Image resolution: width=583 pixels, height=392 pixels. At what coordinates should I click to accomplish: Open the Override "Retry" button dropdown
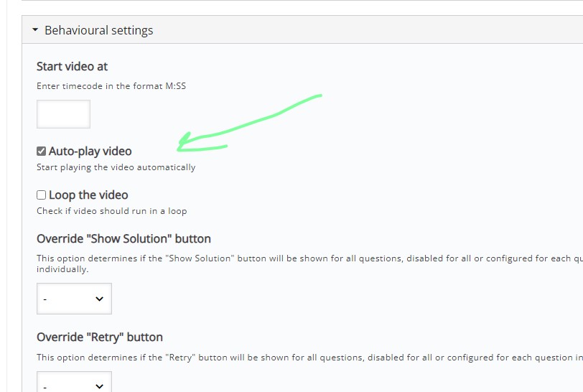(74, 381)
